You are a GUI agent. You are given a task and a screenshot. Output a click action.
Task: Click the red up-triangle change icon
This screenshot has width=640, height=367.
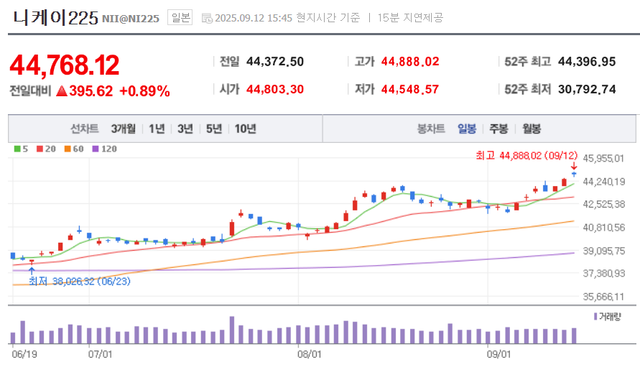click(x=61, y=91)
